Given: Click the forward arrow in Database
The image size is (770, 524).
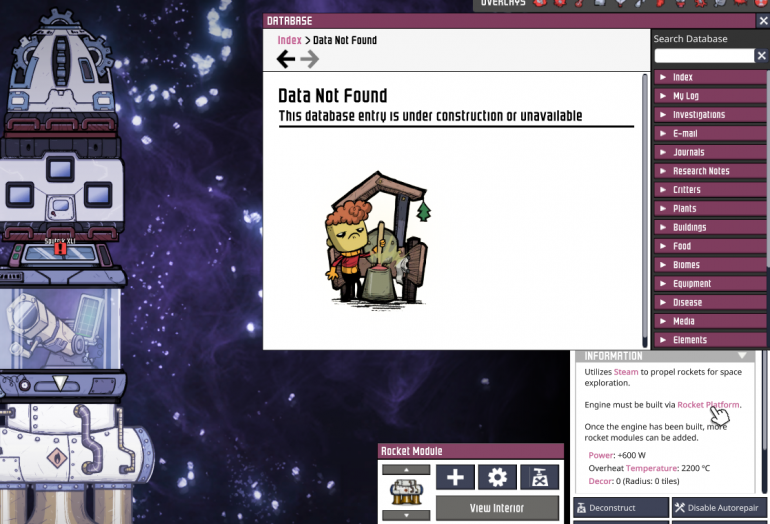Looking at the screenshot, I should pyautogui.click(x=310, y=59).
